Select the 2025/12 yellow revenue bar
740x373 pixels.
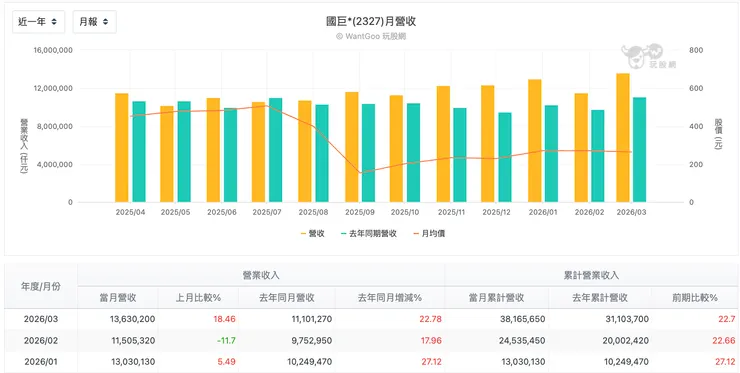pos(488,144)
